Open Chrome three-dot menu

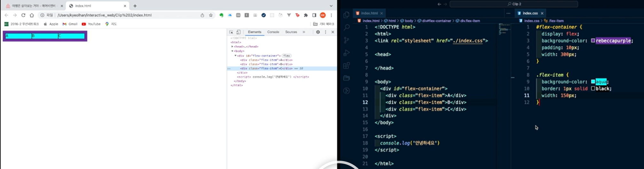(x=331, y=15)
